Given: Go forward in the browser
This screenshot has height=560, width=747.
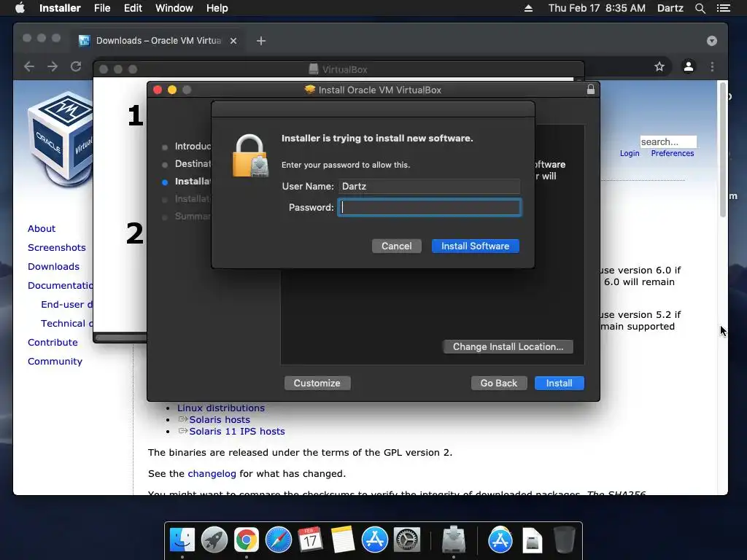Looking at the screenshot, I should [53, 66].
